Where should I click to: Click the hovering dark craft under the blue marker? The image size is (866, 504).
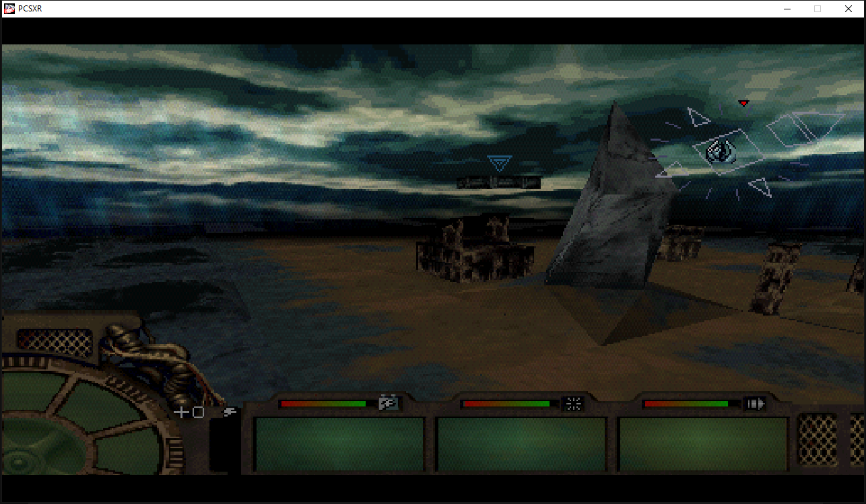[x=498, y=182]
